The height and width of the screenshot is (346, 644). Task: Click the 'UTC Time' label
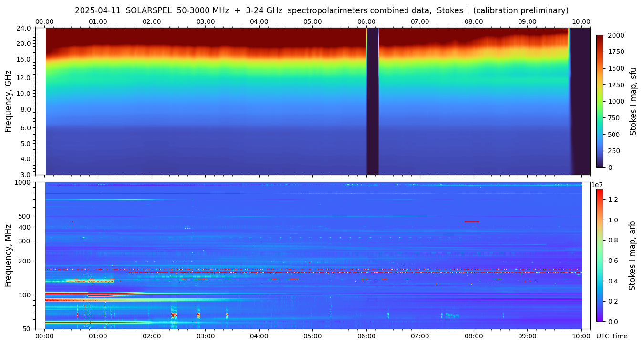pyautogui.click(x=612, y=336)
